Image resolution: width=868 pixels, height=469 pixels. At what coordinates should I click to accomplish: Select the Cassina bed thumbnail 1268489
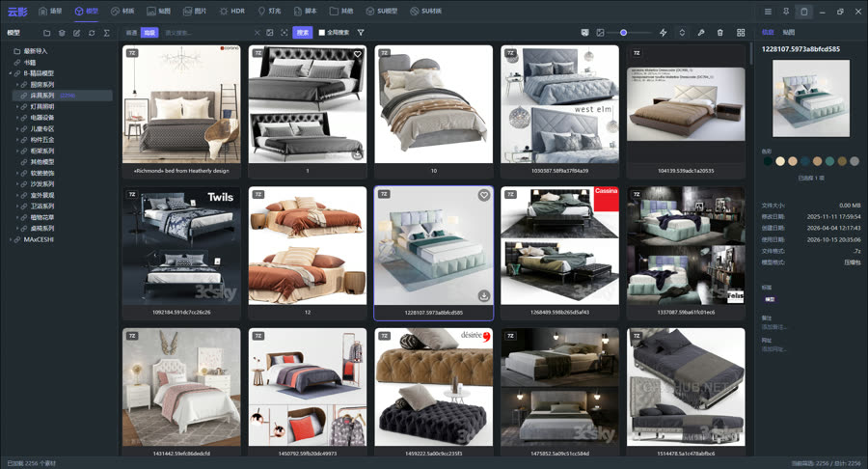click(559, 245)
